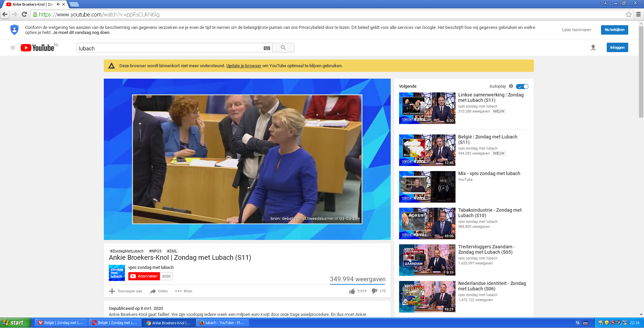The image size is (644, 328).
Task: Click the red shield alert tray icon
Action: [x=613, y=323]
